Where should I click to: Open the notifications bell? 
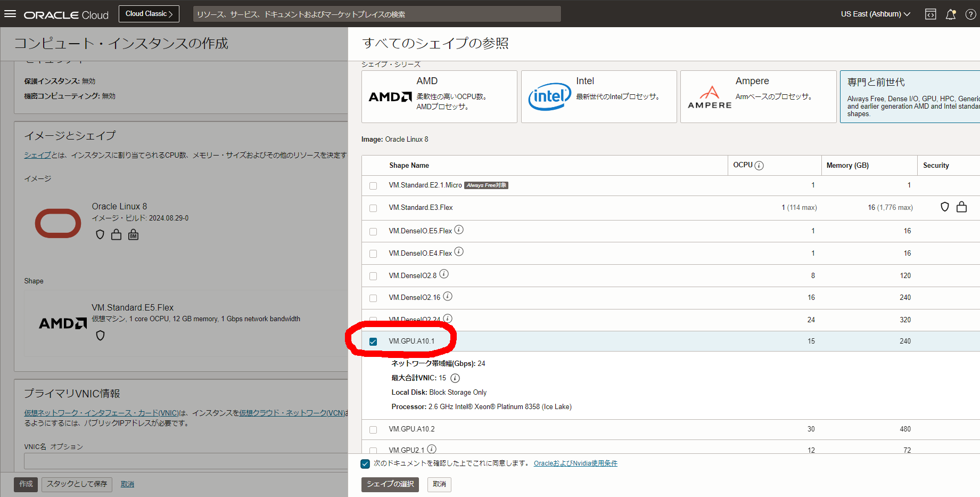point(951,14)
